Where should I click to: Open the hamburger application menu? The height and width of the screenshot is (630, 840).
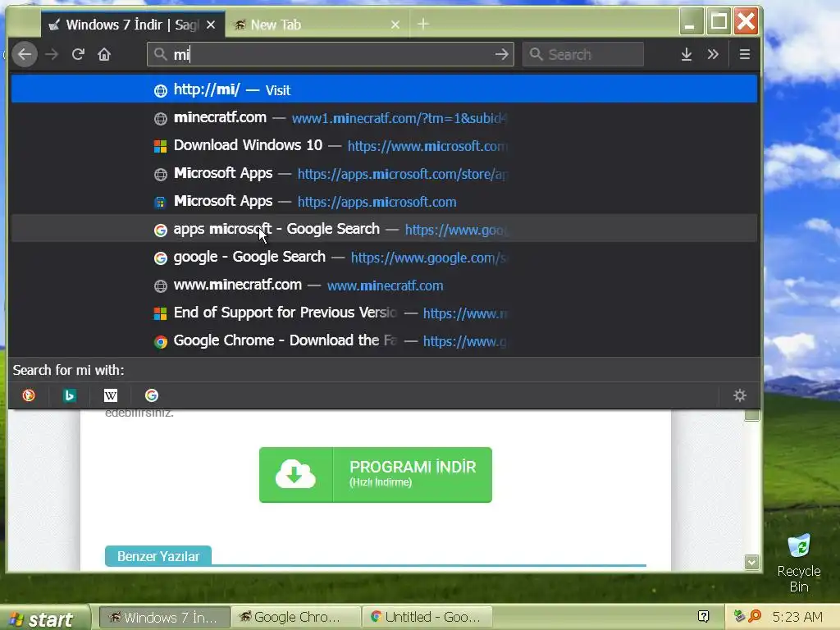click(745, 54)
